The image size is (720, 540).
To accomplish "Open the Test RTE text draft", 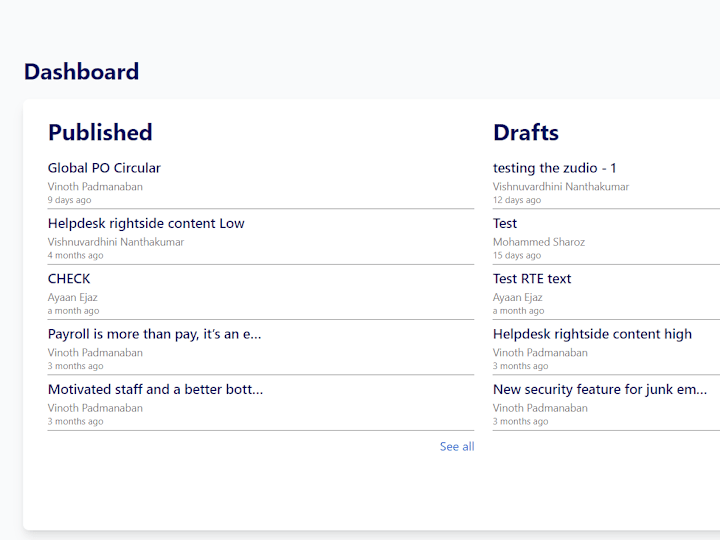I will pyautogui.click(x=532, y=279).
